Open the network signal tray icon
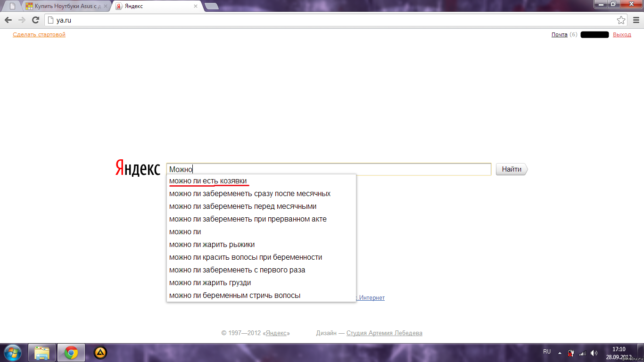This screenshot has width=644, height=362. coord(582,353)
